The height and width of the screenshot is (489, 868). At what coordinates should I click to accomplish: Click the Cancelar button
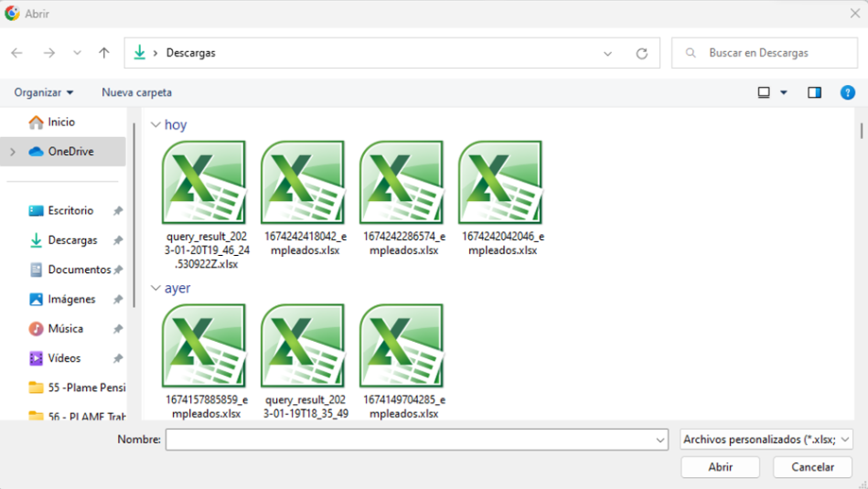point(812,467)
